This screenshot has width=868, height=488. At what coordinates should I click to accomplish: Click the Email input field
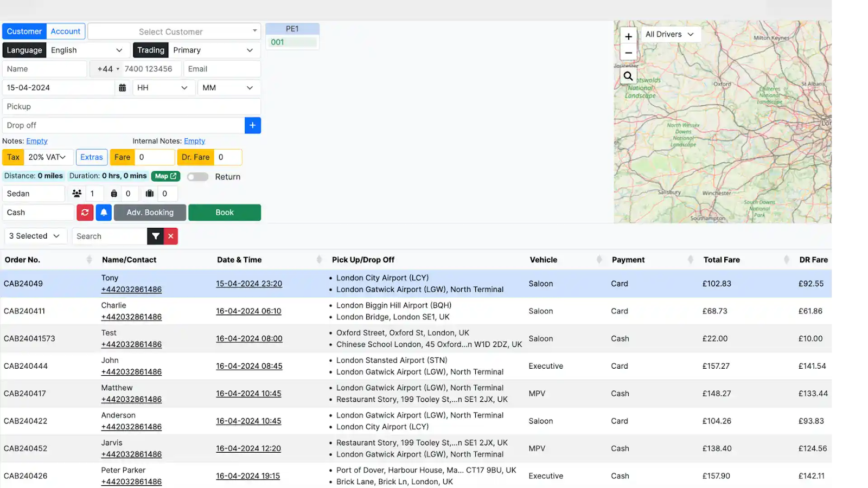point(222,69)
